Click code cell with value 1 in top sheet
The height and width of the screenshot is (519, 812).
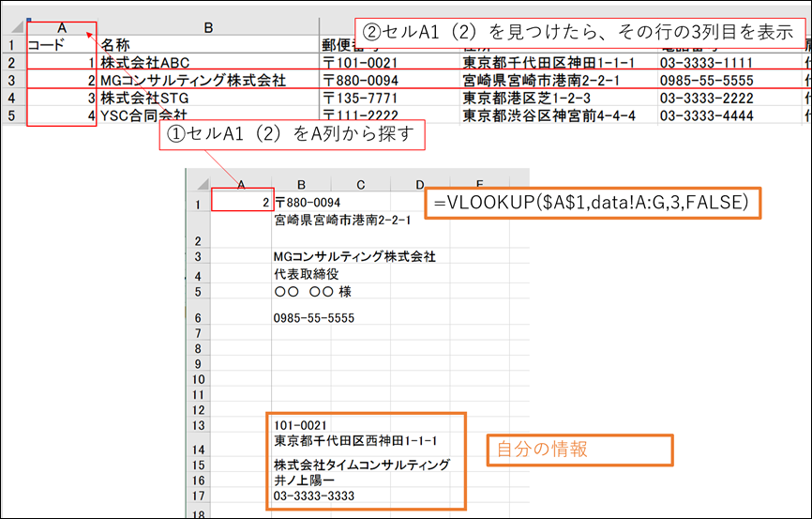click(x=62, y=63)
